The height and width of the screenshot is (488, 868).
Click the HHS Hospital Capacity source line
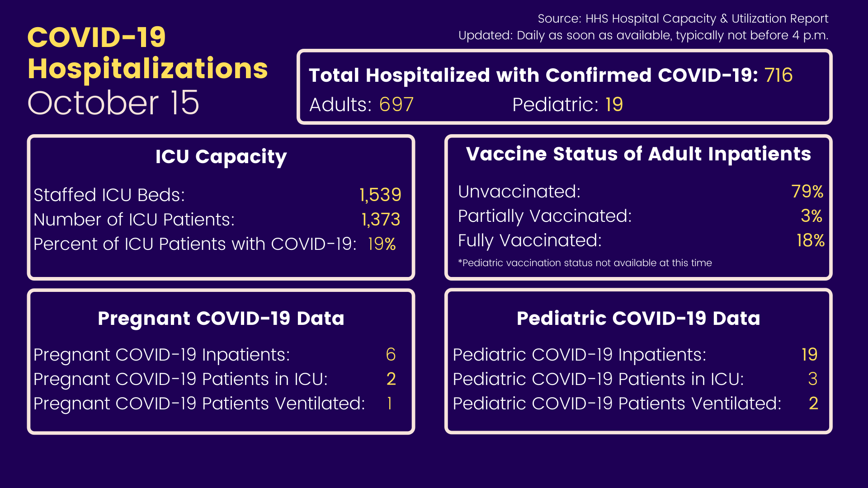coord(683,19)
